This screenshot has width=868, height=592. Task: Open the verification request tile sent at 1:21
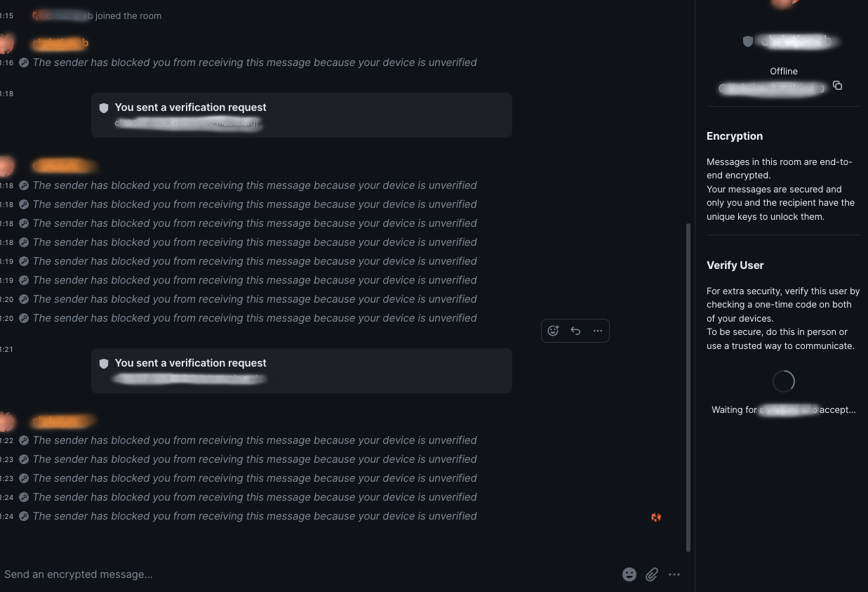tap(302, 371)
